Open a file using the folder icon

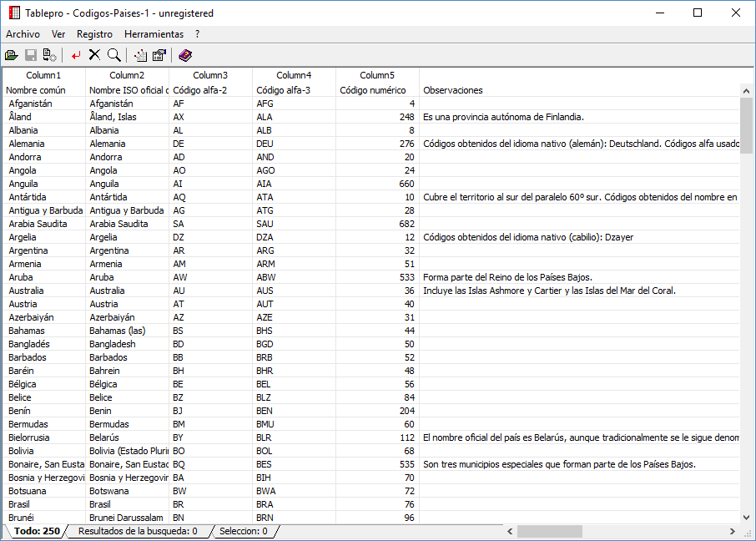(11, 54)
